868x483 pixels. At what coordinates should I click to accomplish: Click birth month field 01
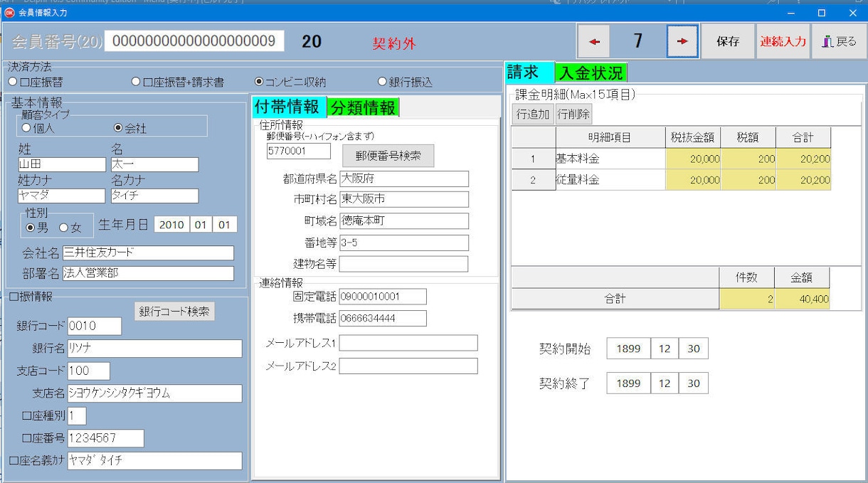point(201,225)
